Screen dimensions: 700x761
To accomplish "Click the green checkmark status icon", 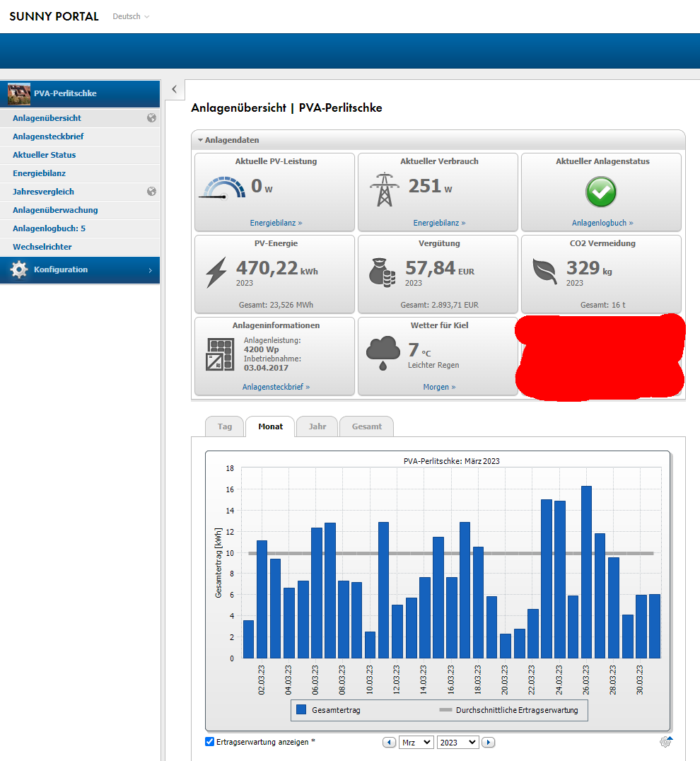I will click(x=601, y=192).
